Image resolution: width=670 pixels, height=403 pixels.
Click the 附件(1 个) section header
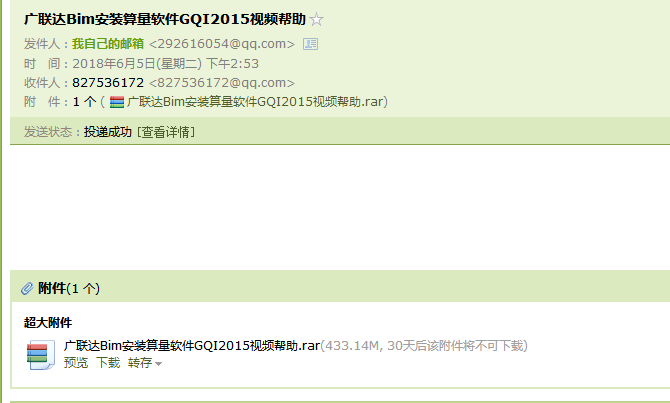[x=69, y=288]
